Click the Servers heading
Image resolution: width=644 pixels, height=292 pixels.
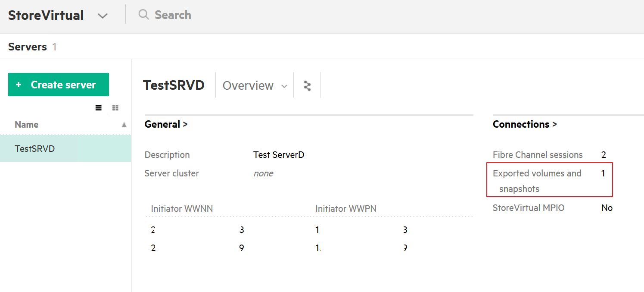coord(28,47)
